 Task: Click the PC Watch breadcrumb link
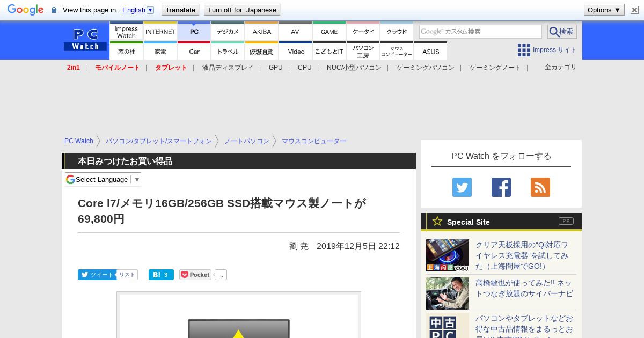coord(79,141)
